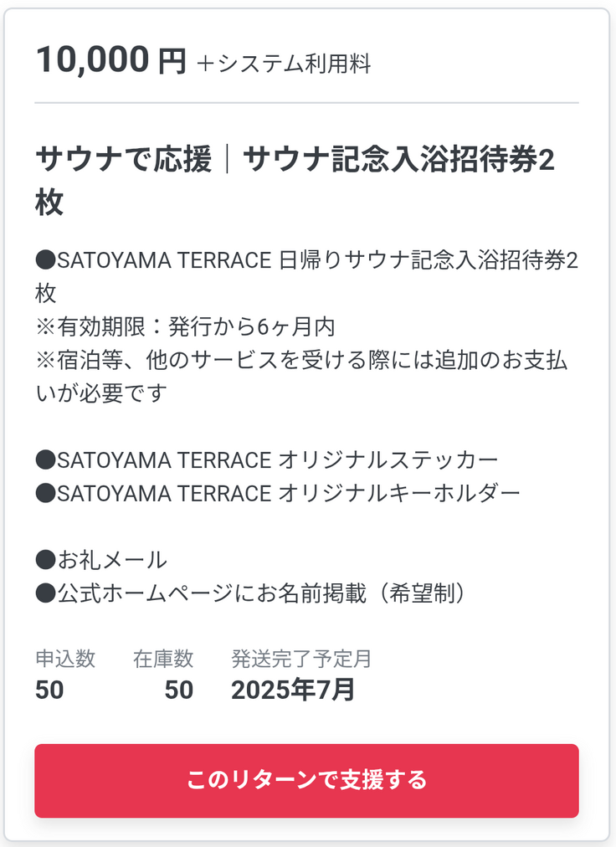Image resolution: width=616 pixels, height=847 pixels.
Task: Click the このリターンで支援する button
Action: click(x=306, y=780)
